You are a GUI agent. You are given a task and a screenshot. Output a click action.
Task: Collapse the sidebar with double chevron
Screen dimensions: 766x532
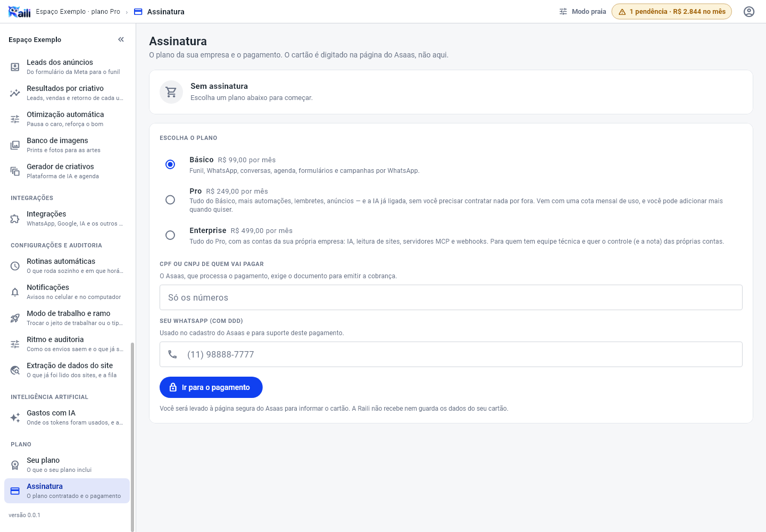(x=121, y=39)
